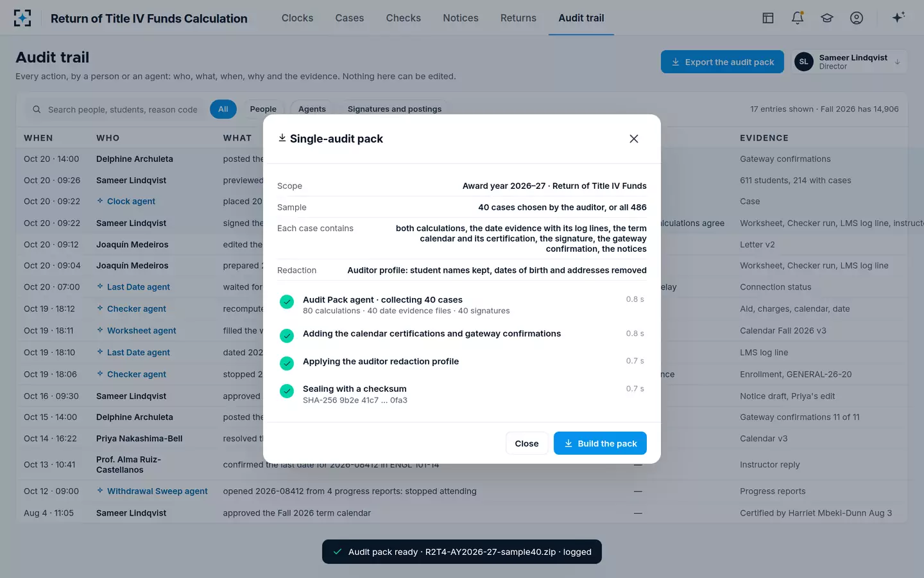Click the SHA-256 checksum text
Image resolution: width=924 pixels, height=578 pixels.
click(x=355, y=400)
